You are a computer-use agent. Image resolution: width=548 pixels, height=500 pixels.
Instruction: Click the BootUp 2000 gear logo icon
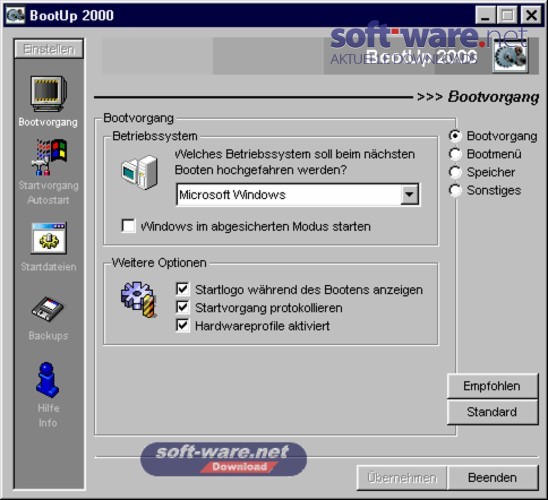[x=510, y=56]
